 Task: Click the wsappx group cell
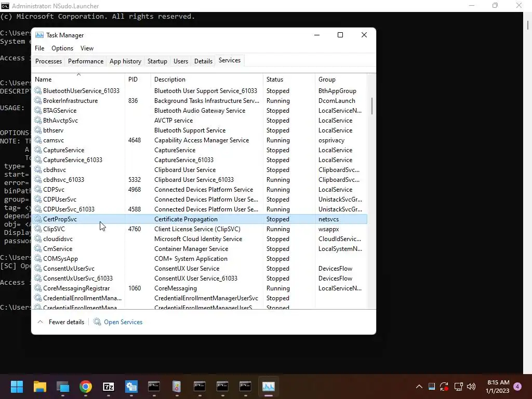328,229
